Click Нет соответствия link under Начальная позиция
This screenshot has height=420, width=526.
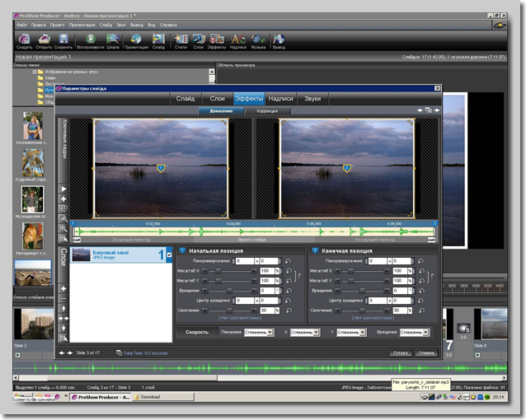pyautogui.click(x=240, y=318)
